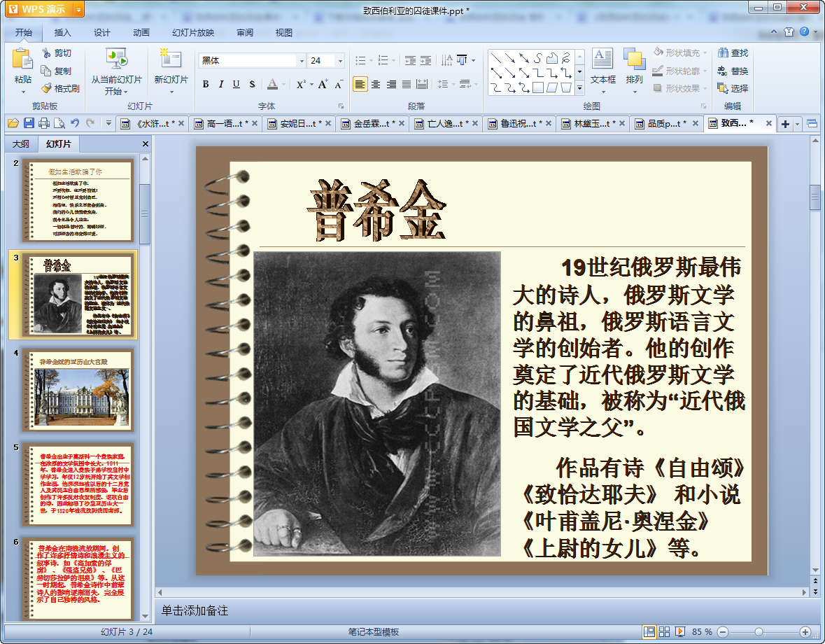Screen dimensions: 825x644
Task: Open the Review (审阅) ribbon tab
Action: tap(245, 33)
